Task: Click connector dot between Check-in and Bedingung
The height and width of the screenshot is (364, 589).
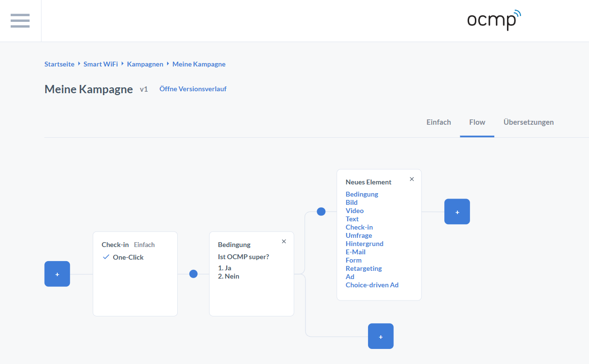Action: pyautogui.click(x=193, y=274)
